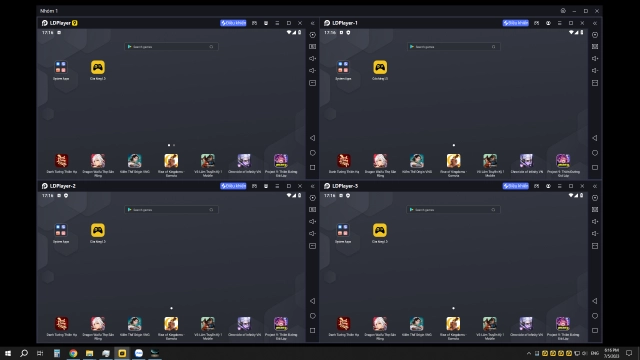Viewport: 640px width, 360px height.
Task: Open the screen icon below volume in LDPlayer-3 sidebar
Action: 595,246
